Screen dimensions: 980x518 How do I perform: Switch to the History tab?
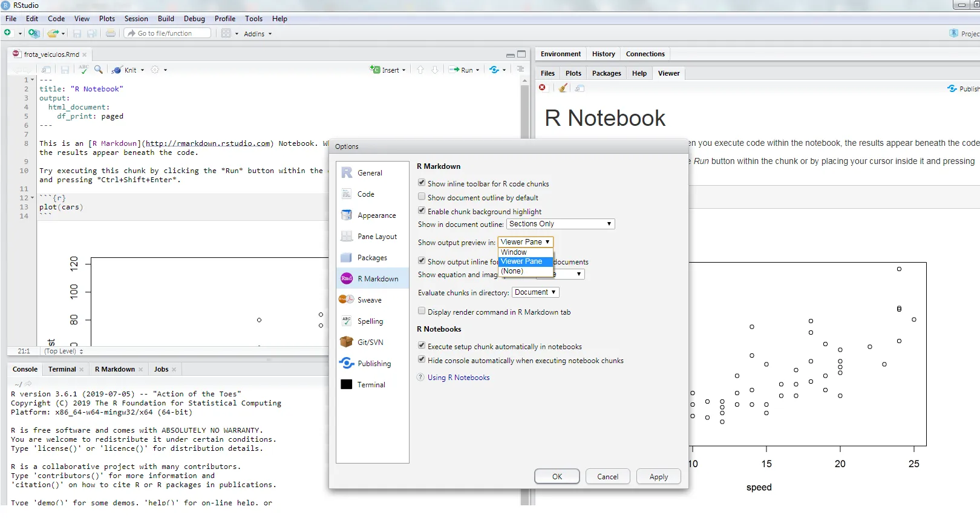tap(604, 54)
